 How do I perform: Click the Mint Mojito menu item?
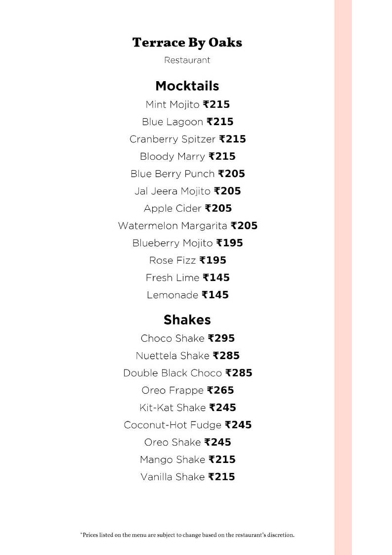point(187,105)
